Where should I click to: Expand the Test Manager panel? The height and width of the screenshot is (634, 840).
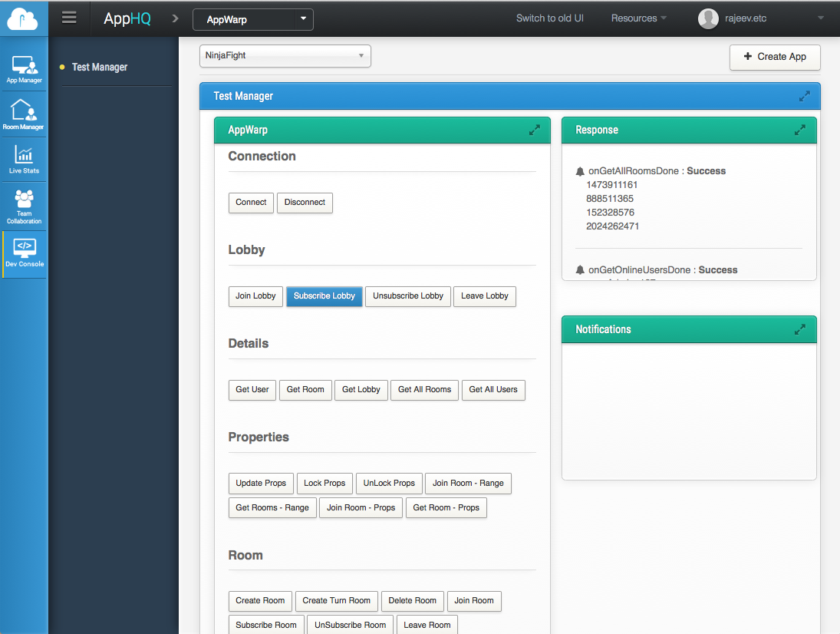click(x=804, y=96)
